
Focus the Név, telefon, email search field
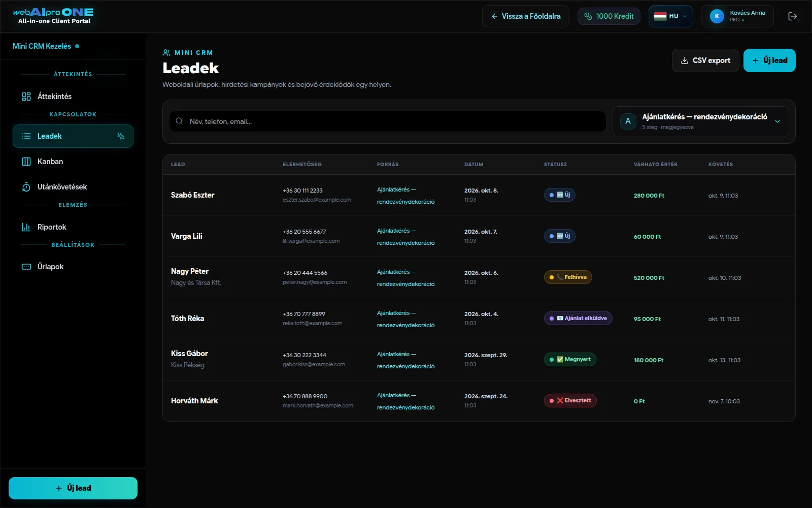(388, 121)
